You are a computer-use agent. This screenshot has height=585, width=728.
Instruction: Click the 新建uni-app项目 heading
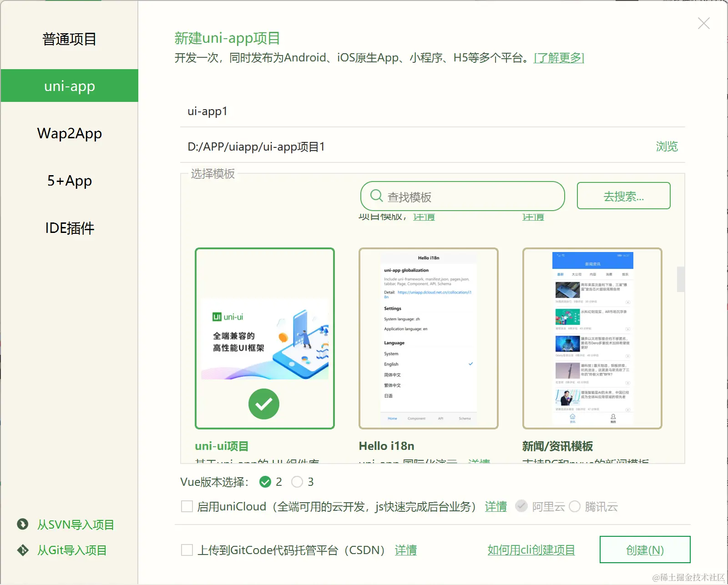tap(227, 38)
